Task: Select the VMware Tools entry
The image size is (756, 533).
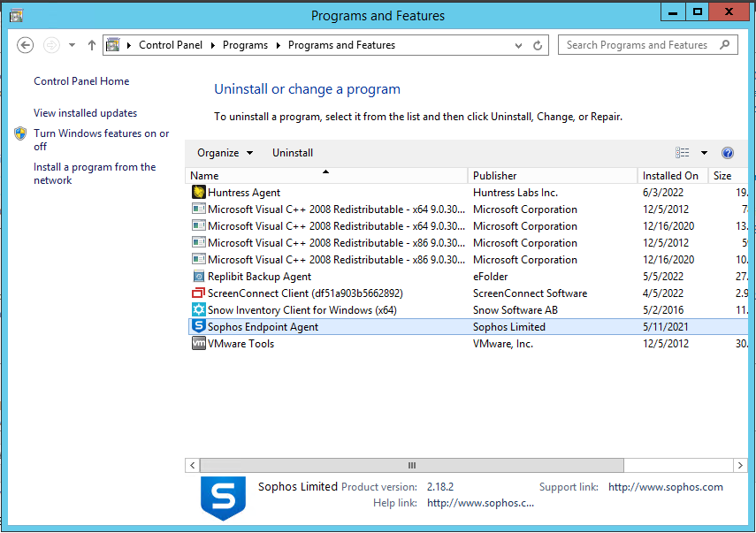Action: [468, 344]
